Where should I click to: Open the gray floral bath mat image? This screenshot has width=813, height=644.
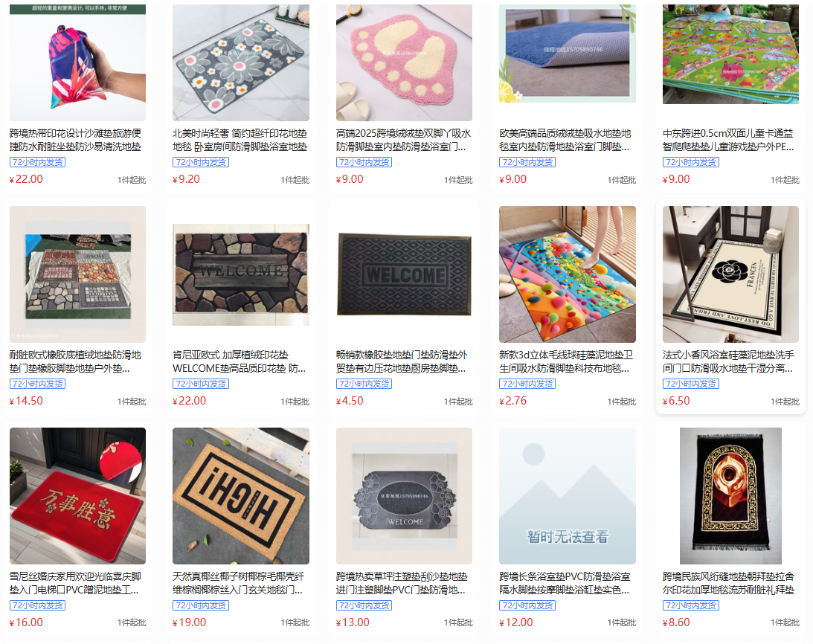(x=240, y=62)
